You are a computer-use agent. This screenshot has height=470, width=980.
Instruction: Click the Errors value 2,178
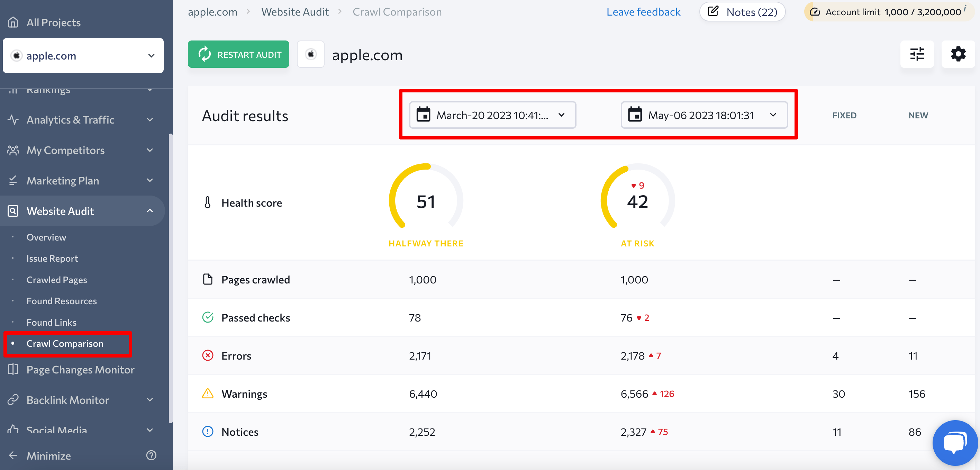click(x=632, y=355)
